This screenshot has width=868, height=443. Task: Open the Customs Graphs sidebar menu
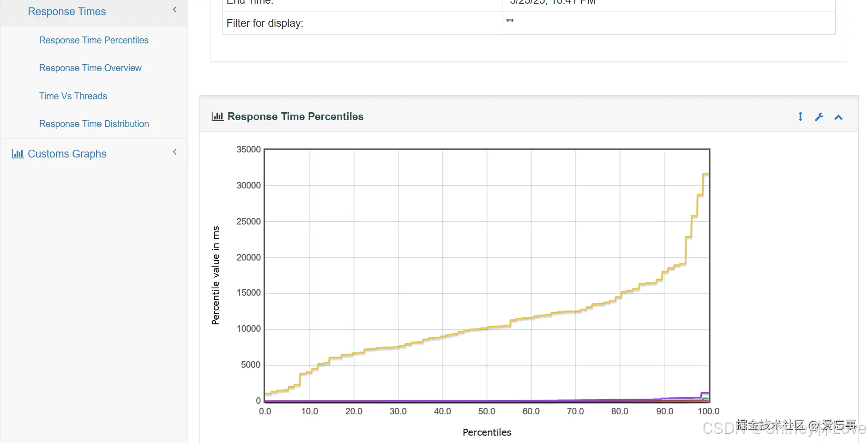[67, 154]
